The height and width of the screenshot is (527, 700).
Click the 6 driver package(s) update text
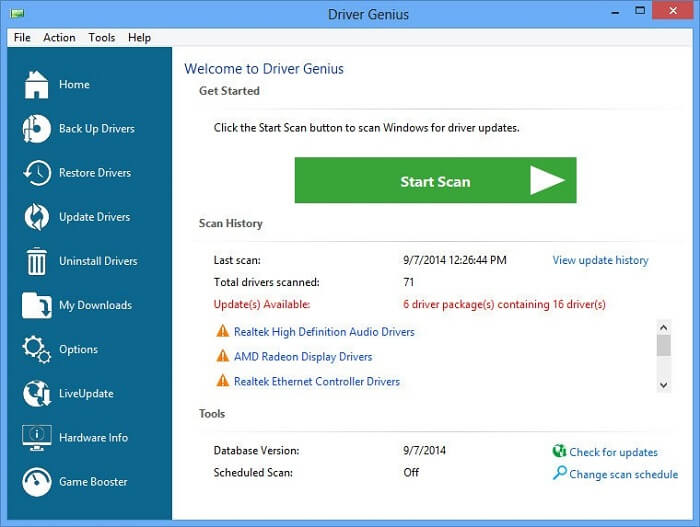tap(504, 304)
